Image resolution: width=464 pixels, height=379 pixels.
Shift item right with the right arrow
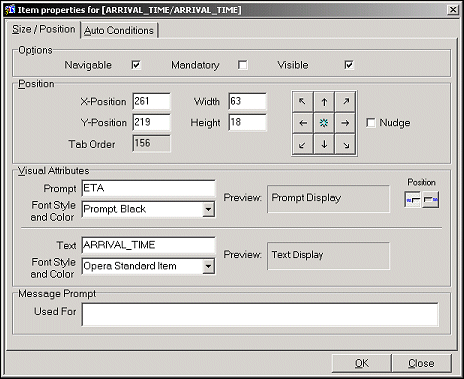point(345,123)
